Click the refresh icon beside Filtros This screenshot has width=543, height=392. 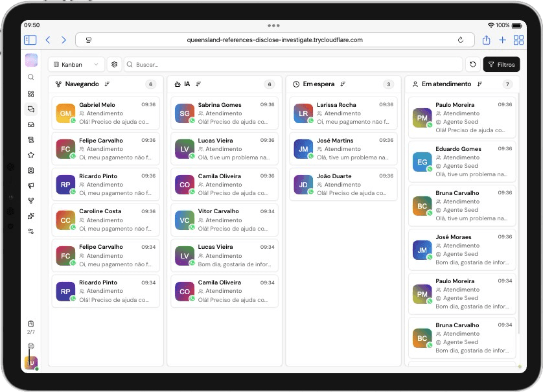[x=473, y=65]
